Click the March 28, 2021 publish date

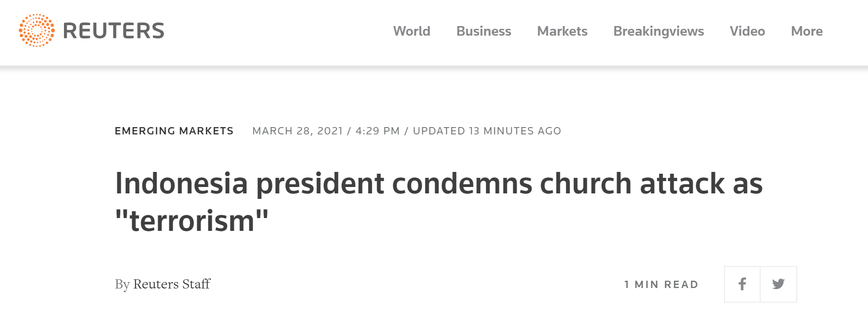[297, 131]
